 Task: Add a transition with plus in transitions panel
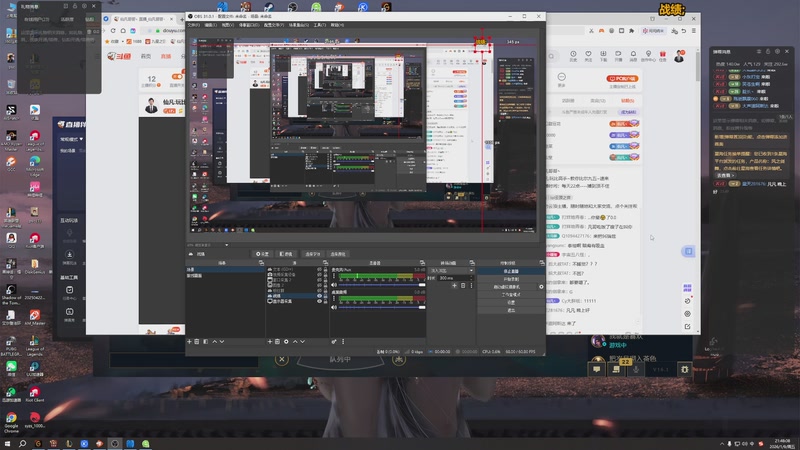(454, 286)
